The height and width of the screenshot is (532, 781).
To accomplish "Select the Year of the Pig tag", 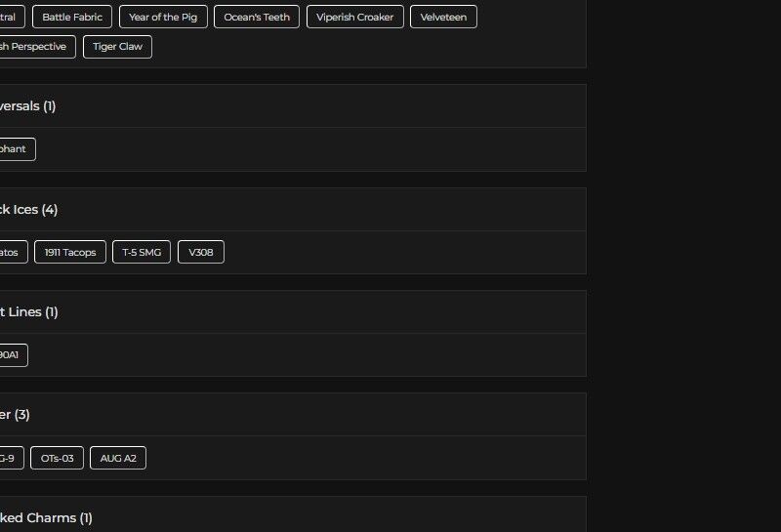I will click(163, 17).
